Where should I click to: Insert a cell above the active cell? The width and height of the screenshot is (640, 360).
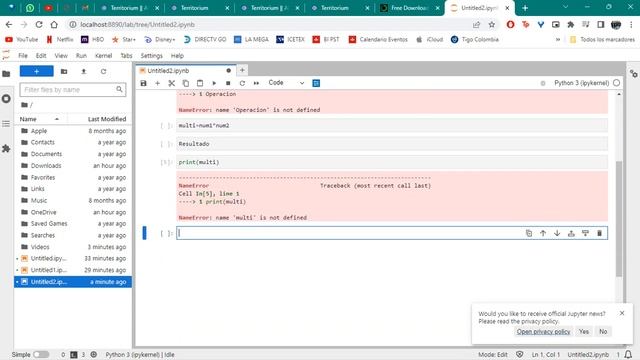pyautogui.click(x=571, y=233)
